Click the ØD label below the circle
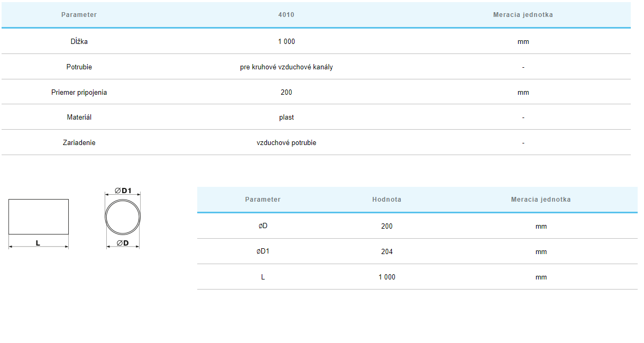 (123, 243)
